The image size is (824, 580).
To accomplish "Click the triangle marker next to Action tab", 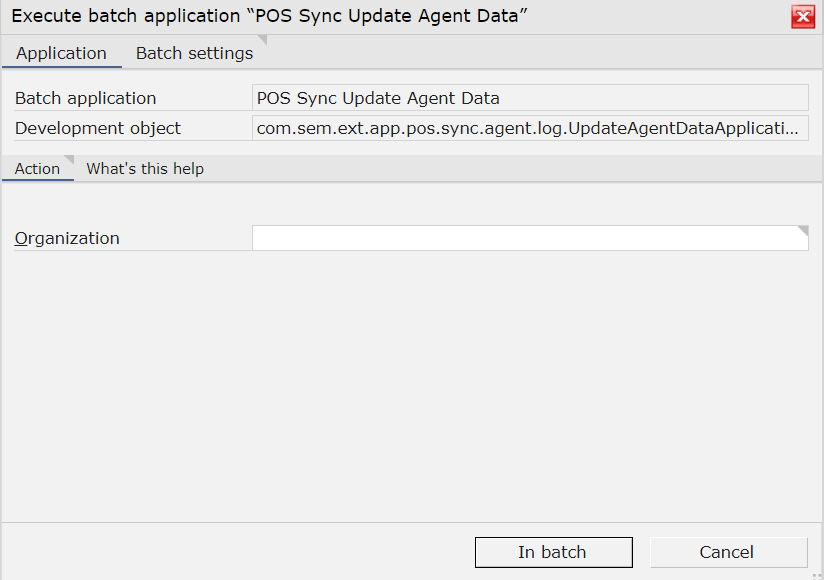I will (69, 160).
